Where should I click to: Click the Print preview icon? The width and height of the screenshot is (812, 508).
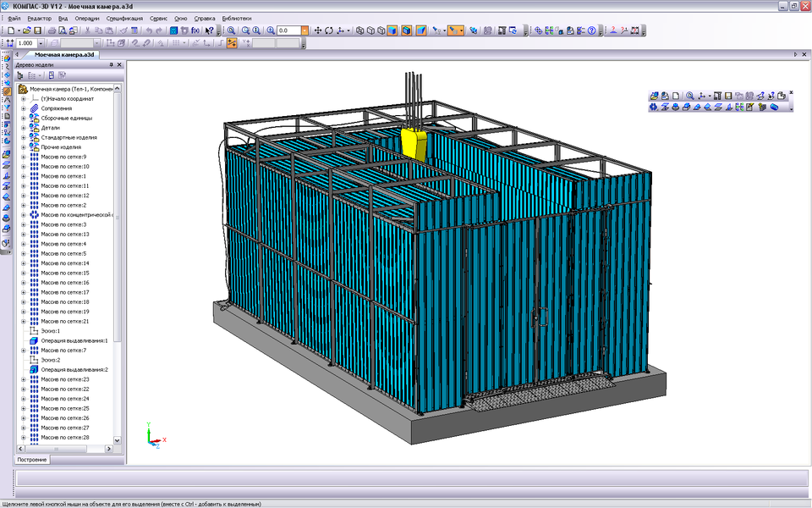[62, 31]
